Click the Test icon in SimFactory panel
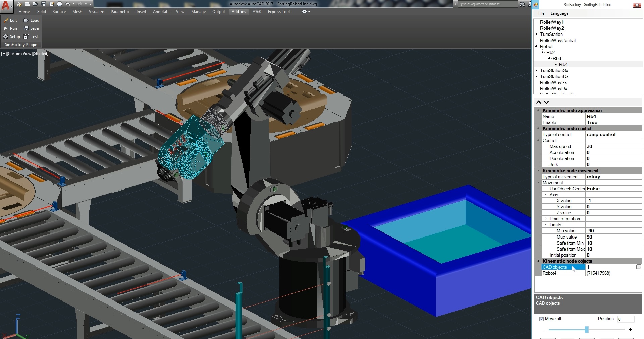Viewport: 644px width, 339px height. 31,37
